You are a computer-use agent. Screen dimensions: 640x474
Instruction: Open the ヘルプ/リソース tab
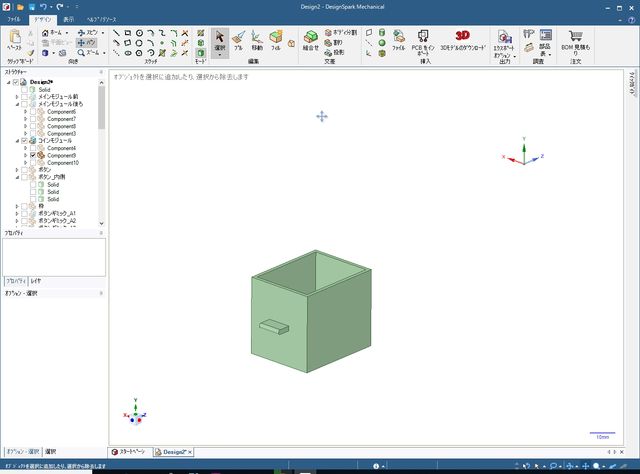click(x=101, y=19)
